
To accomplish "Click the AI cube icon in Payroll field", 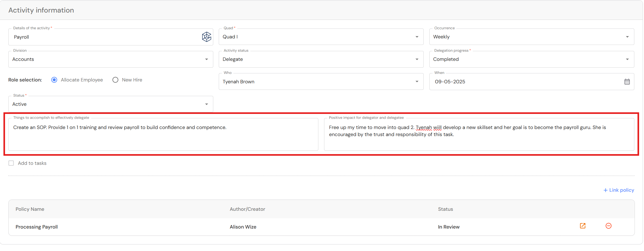I will click(206, 37).
